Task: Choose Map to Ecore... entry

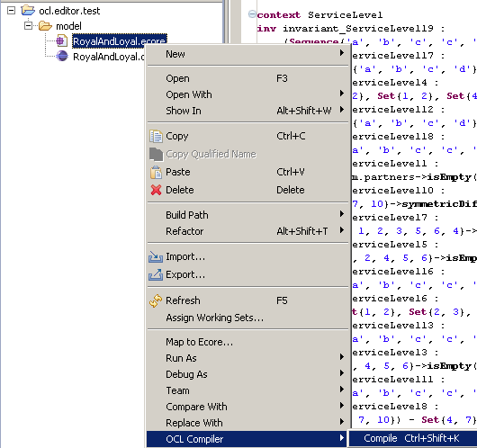Action: point(247,342)
